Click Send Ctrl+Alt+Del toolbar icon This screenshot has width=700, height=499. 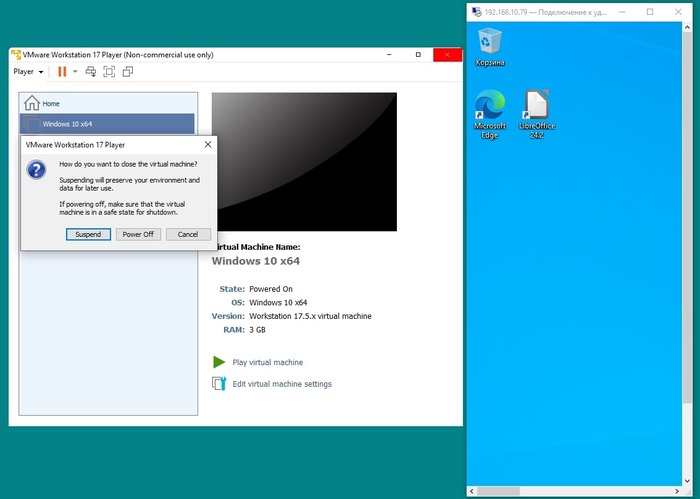point(91,72)
